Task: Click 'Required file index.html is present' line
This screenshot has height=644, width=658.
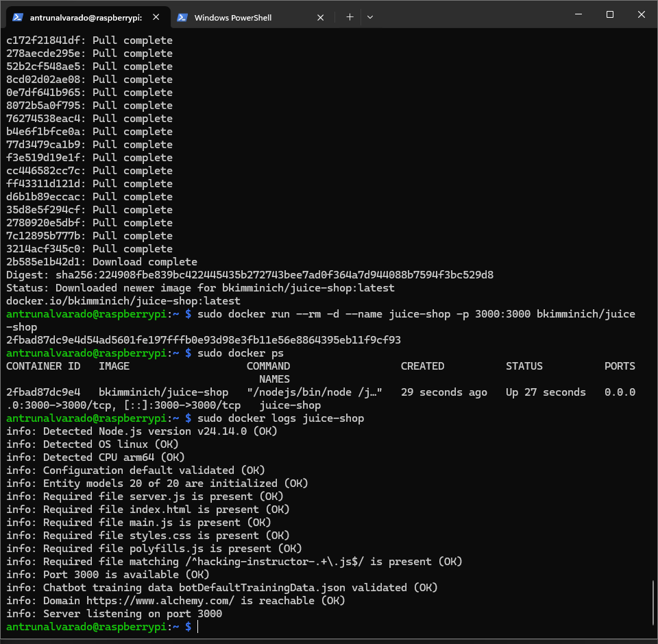Action: (x=148, y=510)
